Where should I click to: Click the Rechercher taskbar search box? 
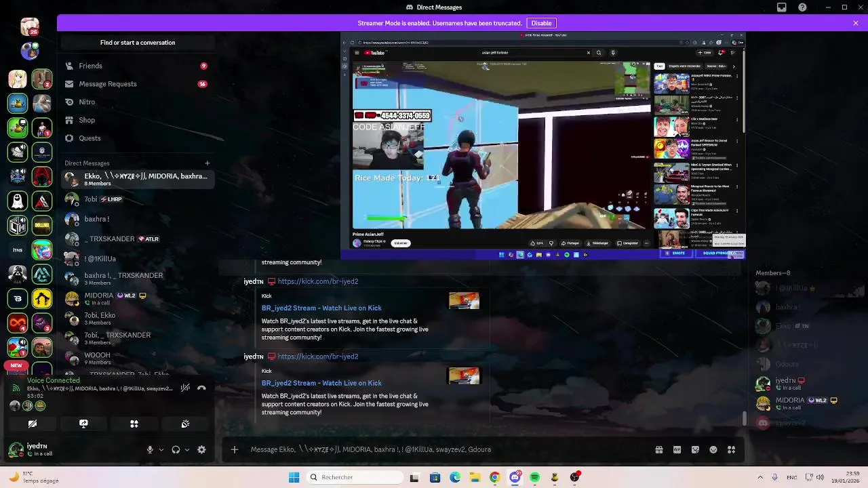353,477
